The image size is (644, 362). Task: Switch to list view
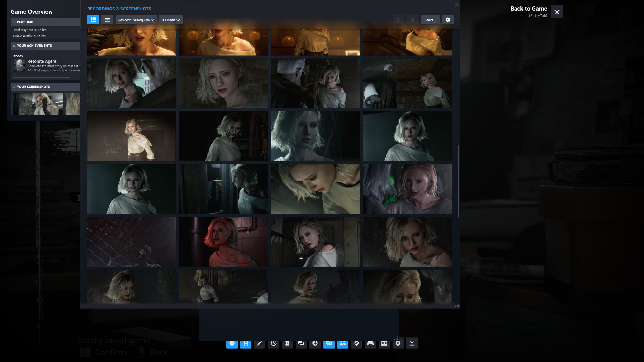click(x=107, y=20)
